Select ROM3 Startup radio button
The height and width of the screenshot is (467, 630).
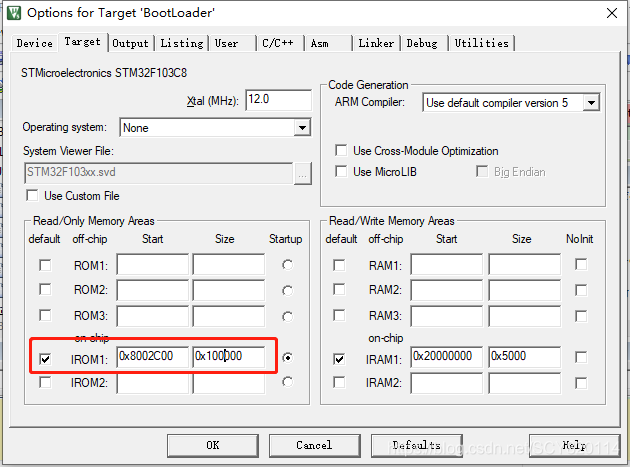click(287, 317)
